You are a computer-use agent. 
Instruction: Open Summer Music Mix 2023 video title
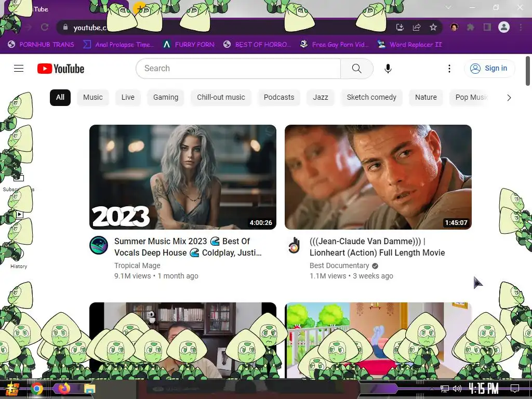click(188, 247)
